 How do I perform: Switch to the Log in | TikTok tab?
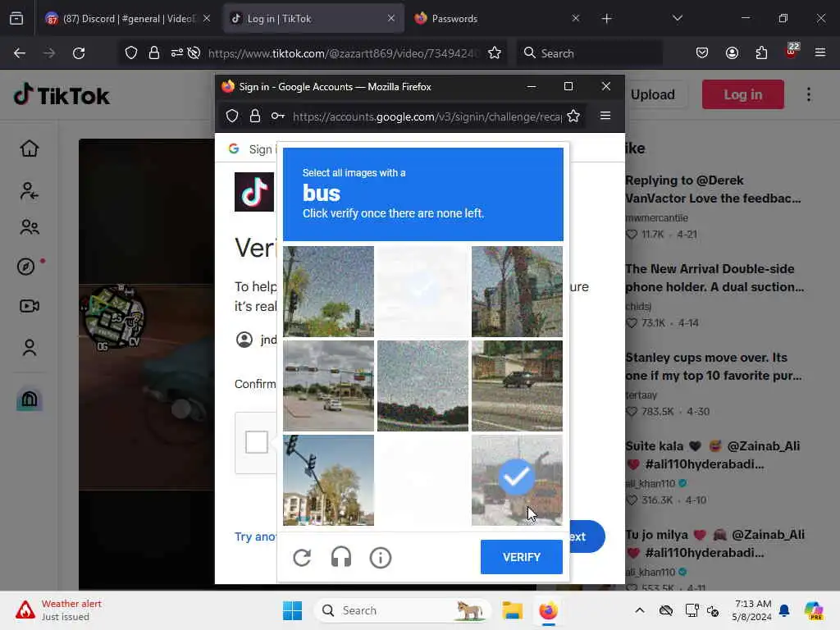click(x=313, y=18)
